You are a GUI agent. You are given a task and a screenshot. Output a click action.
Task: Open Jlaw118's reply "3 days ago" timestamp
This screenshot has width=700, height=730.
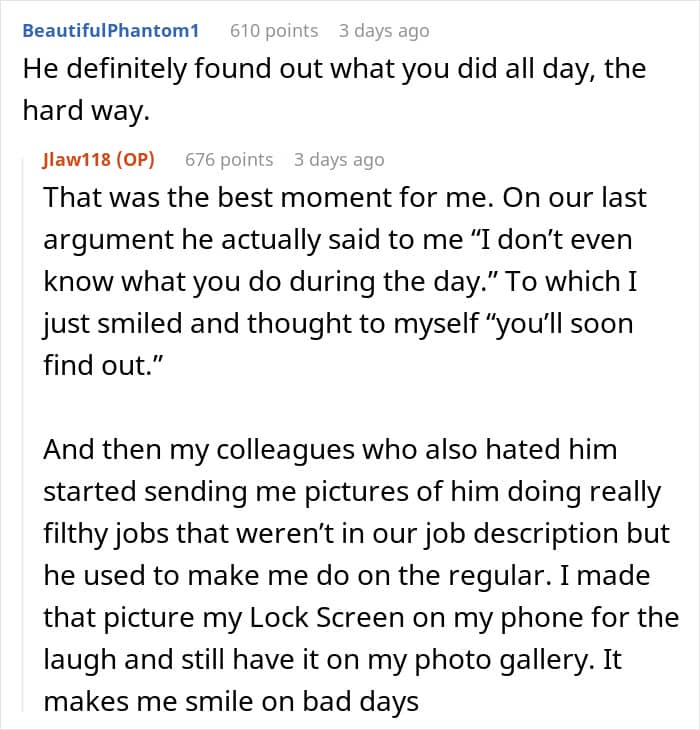(338, 159)
